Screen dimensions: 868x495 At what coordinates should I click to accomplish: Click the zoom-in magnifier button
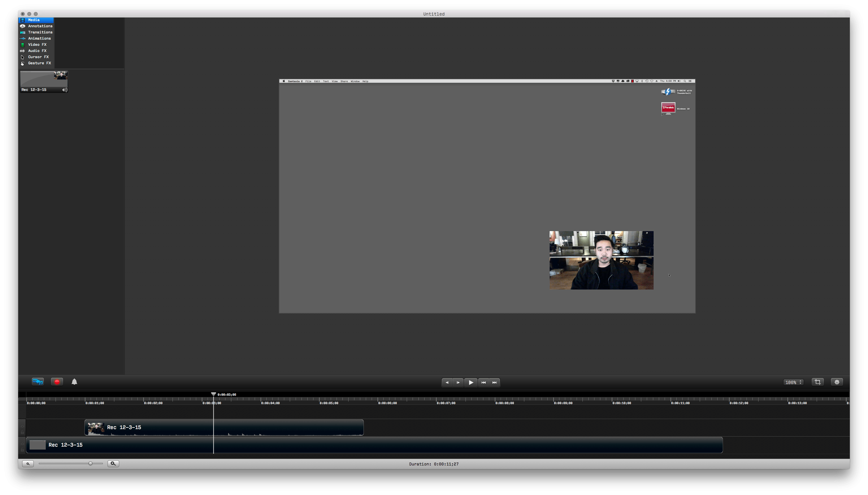pos(113,464)
